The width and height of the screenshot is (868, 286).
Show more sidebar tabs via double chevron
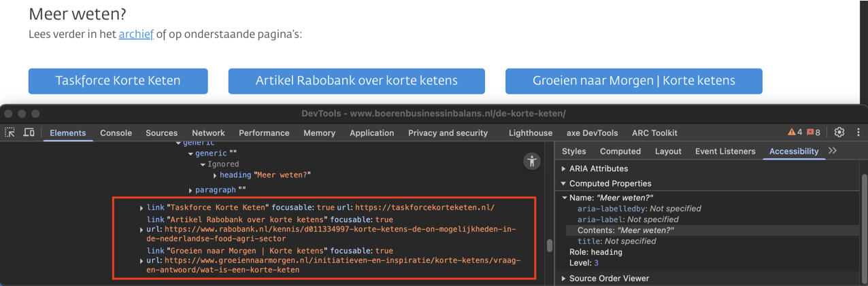833,151
